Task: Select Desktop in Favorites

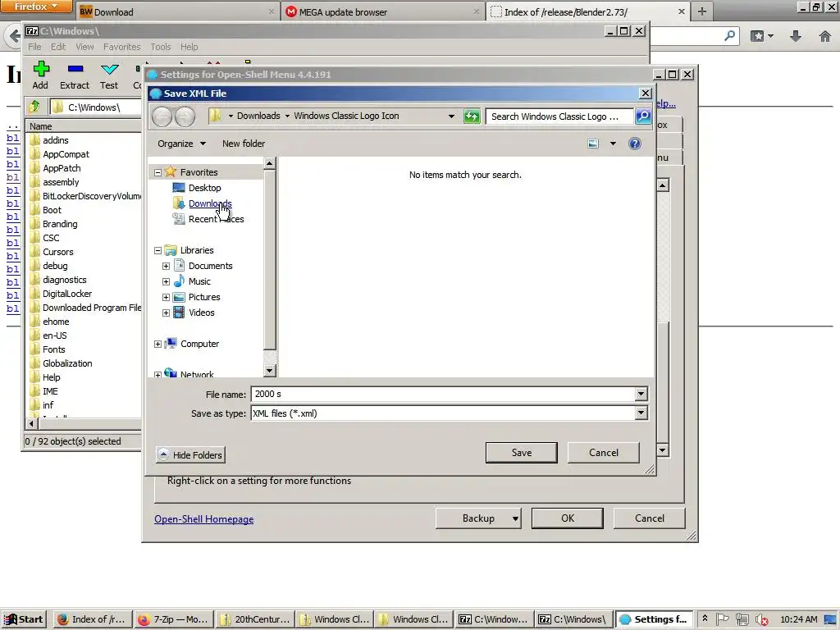Action: tap(204, 188)
